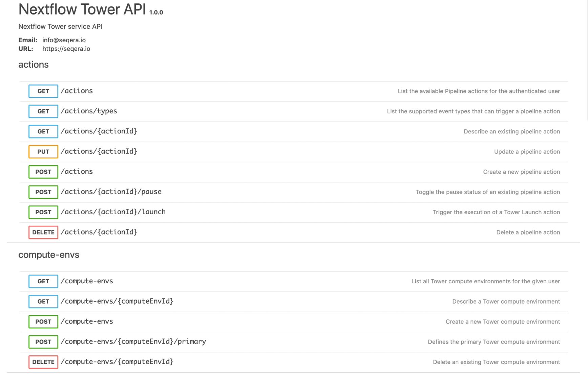The width and height of the screenshot is (588, 375).
Task: Click the POST badge for /actions
Action: coord(43,172)
